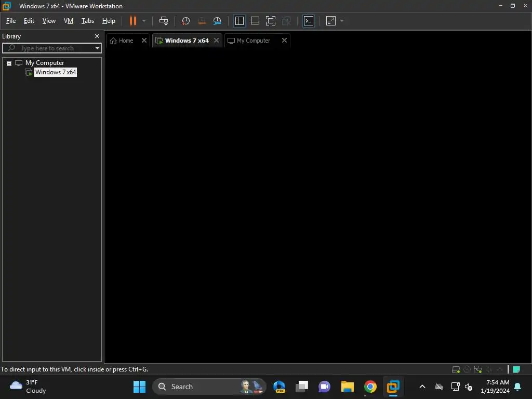Click the muted volume tray icon
The width and height of the screenshot is (532, 399).
469,387
